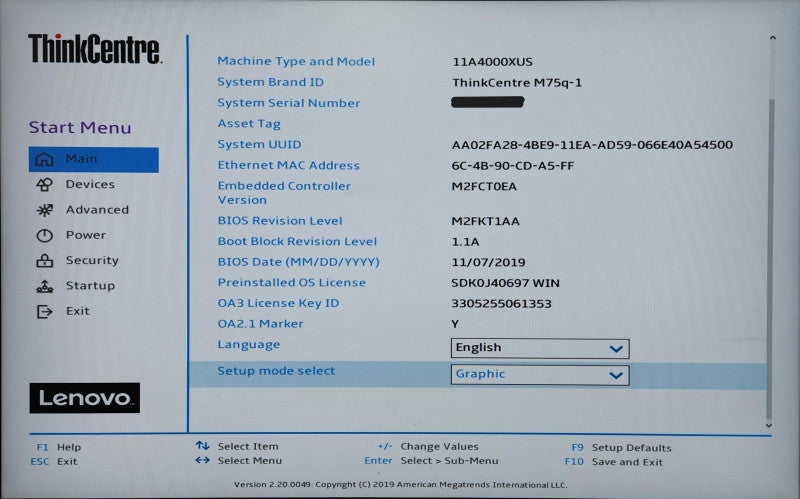Select the Language row label
The width and height of the screenshot is (800, 499).
[x=248, y=345]
